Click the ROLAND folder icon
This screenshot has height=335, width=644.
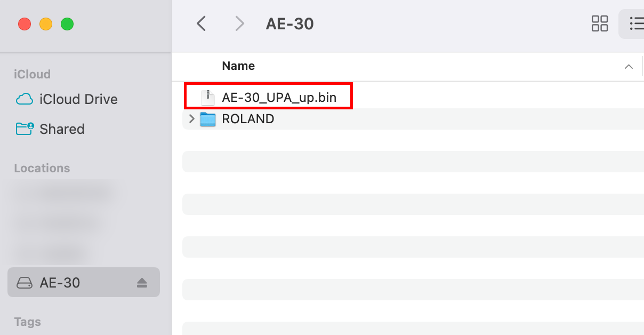[x=208, y=119]
